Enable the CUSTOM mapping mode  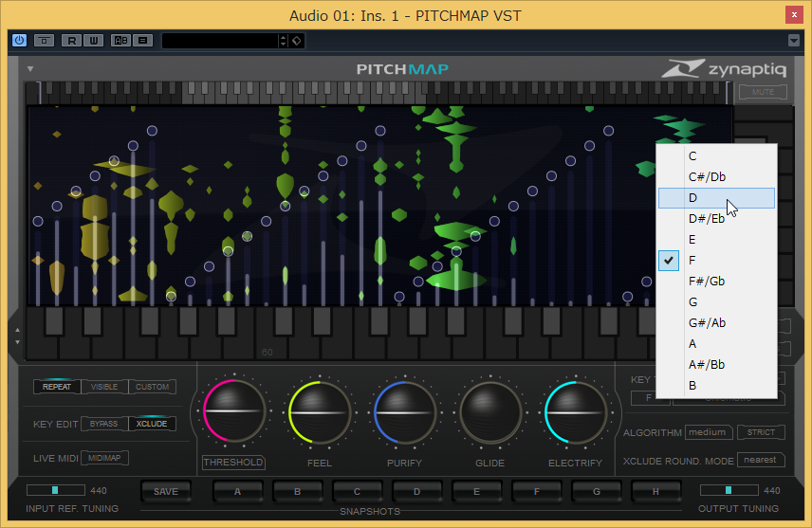click(152, 387)
